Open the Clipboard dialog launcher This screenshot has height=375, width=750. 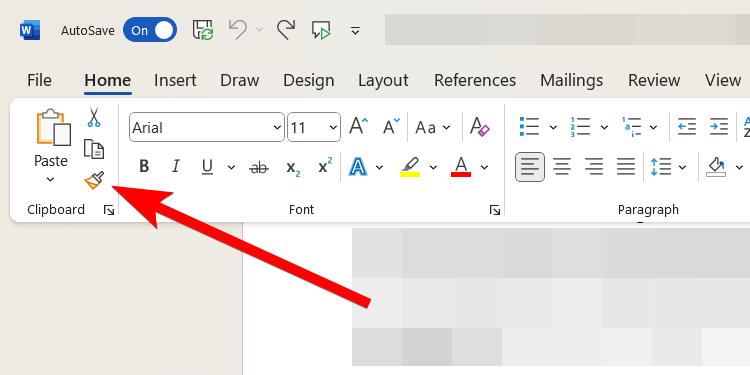(x=109, y=210)
